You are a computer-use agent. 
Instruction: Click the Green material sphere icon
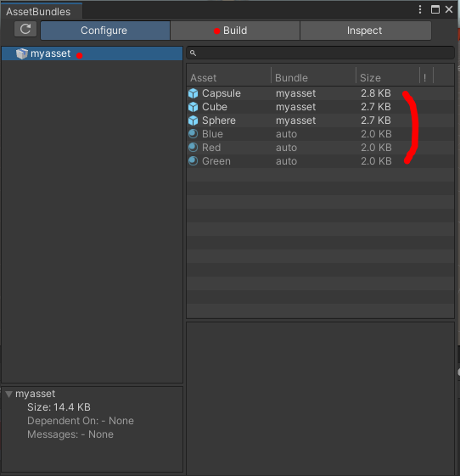point(194,161)
